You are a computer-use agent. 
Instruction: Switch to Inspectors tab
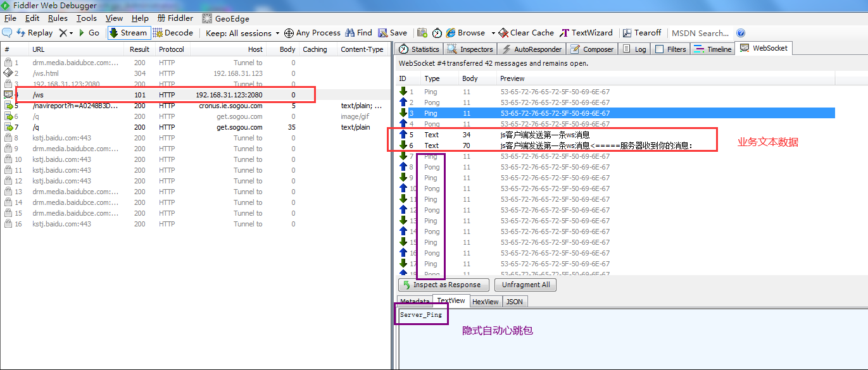470,49
